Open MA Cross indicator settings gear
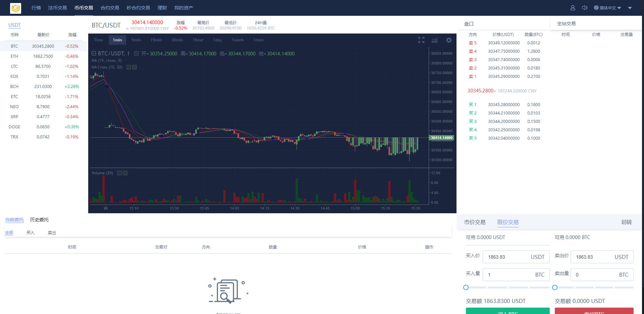 tap(128, 67)
